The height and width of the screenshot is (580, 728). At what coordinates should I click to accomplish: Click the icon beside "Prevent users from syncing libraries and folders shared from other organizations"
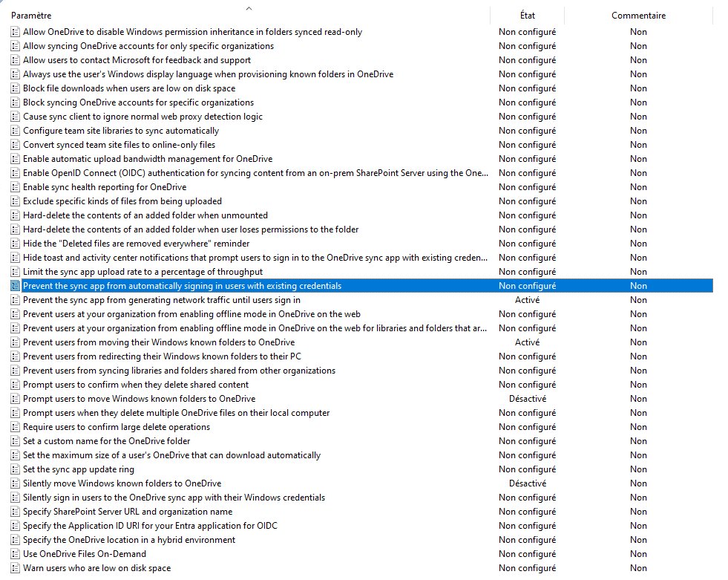pos(16,371)
